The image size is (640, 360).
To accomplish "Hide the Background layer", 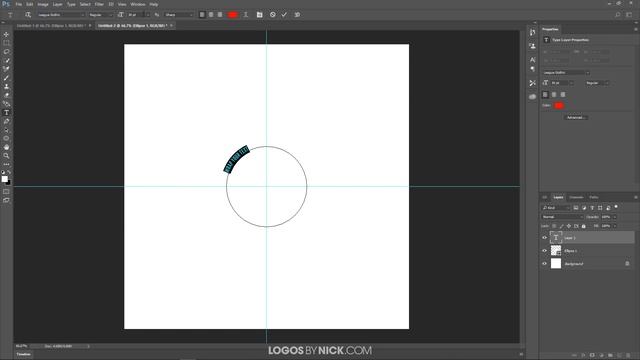I will [x=544, y=264].
